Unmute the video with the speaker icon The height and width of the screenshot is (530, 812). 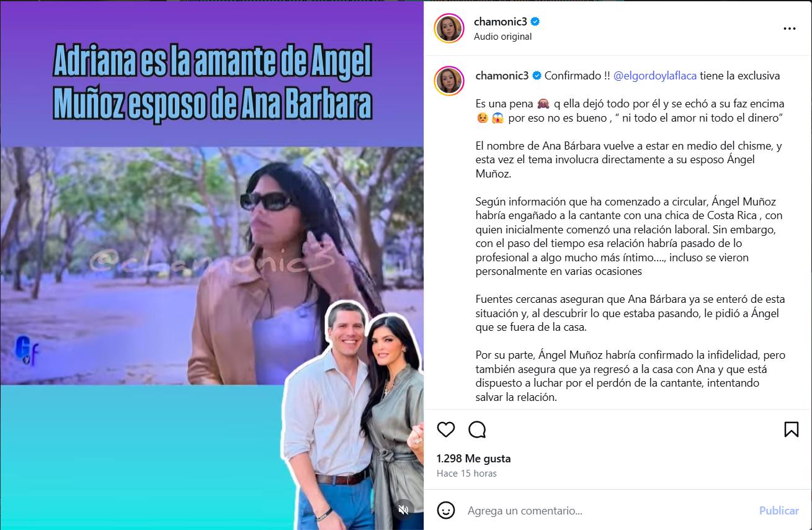coord(403,510)
